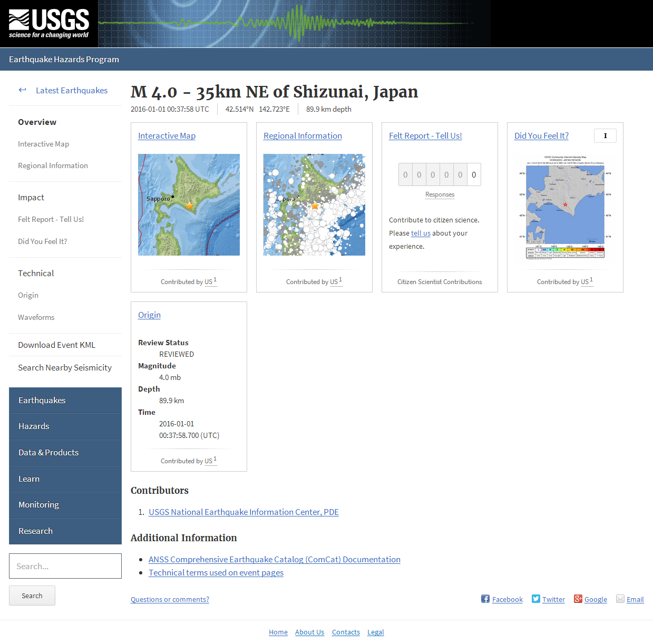Open the Origin card title link
This screenshot has width=653, height=644.
tap(149, 315)
